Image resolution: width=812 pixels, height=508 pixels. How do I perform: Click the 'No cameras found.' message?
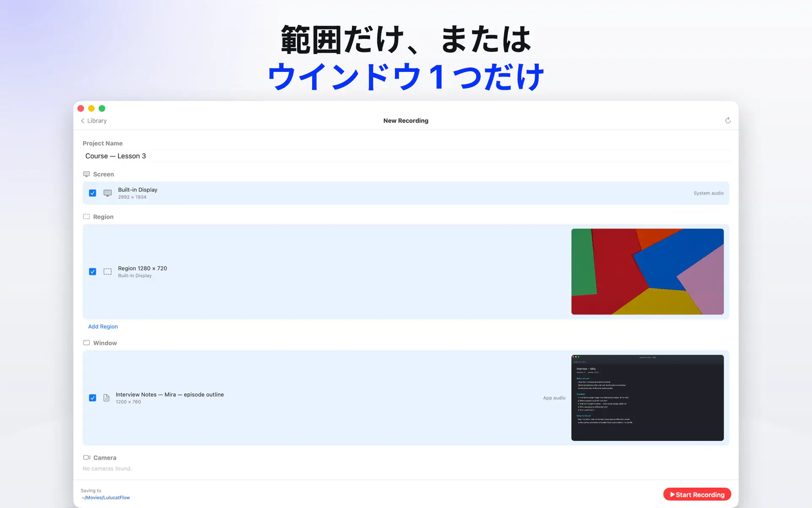point(107,469)
